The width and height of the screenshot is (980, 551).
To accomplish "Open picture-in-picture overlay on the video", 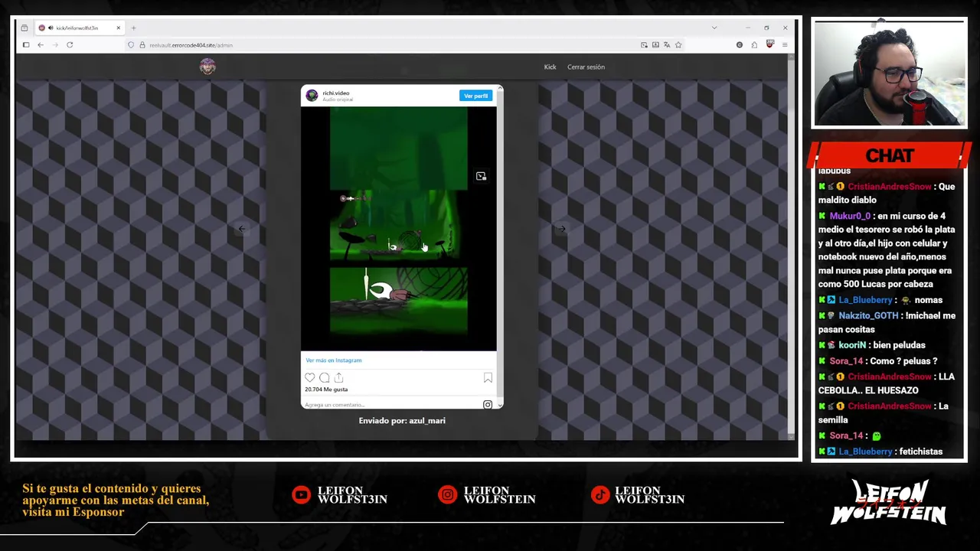I will click(481, 176).
